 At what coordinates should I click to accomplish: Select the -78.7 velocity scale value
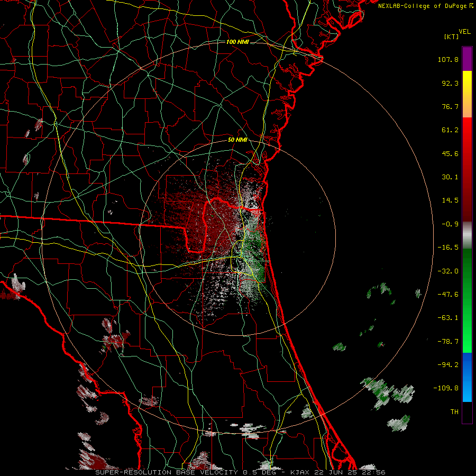pyautogui.click(x=448, y=342)
